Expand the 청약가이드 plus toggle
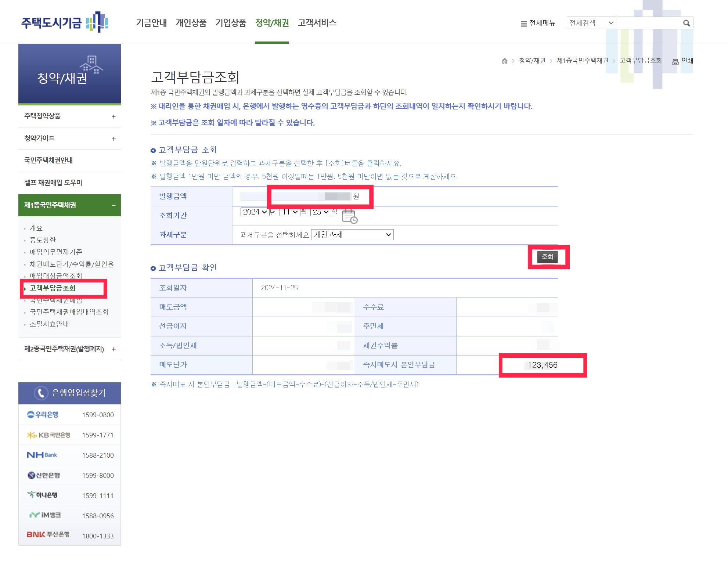728x577 pixels. [x=113, y=139]
